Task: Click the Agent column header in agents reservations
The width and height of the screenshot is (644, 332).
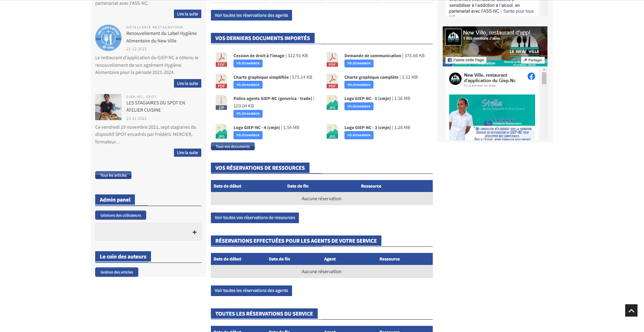Action: pyautogui.click(x=330, y=259)
